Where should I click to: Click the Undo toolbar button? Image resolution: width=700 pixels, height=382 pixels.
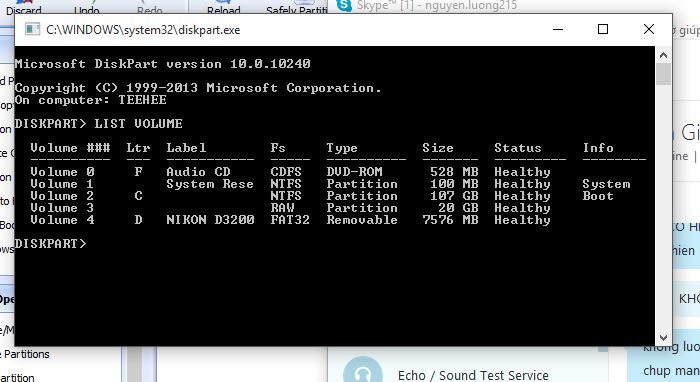[87, 8]
